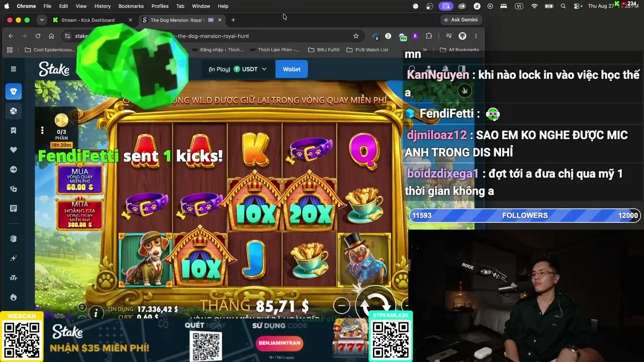Open Chrome extensions puzzle icon
The image size is (644, 362).
pyautogui.click(x=429, y=36)
